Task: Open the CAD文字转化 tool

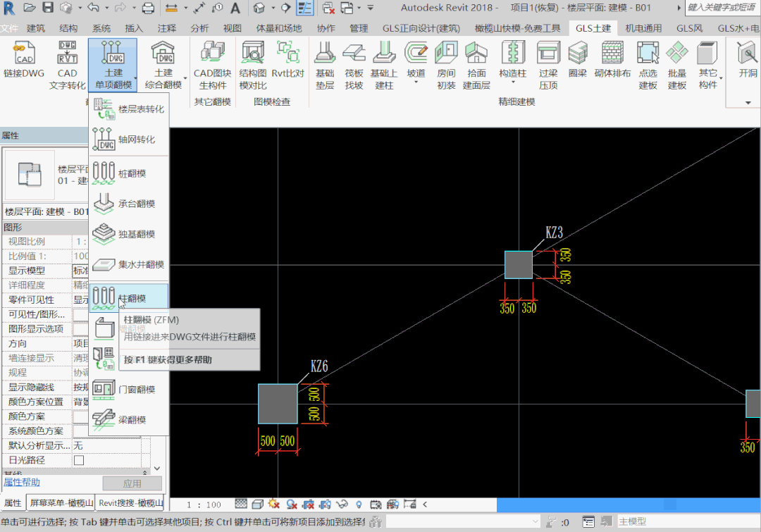Action: click(67, 65)
